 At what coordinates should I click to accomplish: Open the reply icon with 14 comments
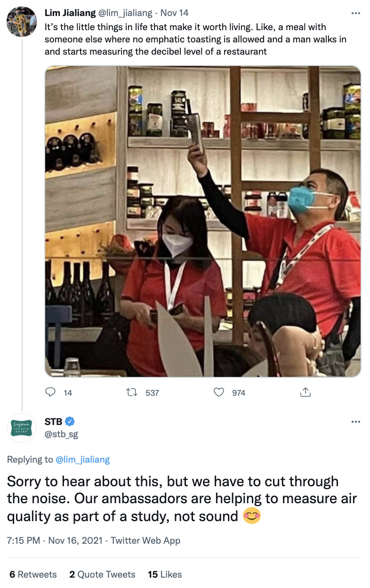click(x=50, y=392)
